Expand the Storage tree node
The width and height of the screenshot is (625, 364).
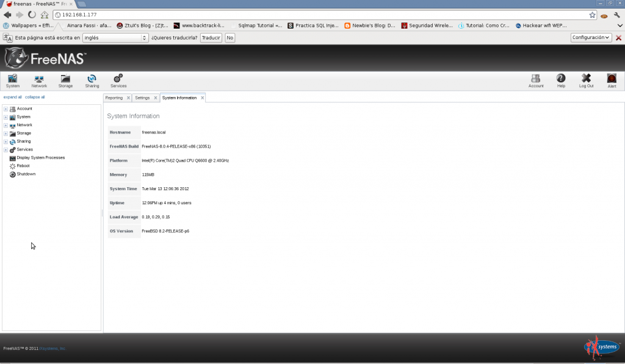pyautogui.click(x=5, y=134)
